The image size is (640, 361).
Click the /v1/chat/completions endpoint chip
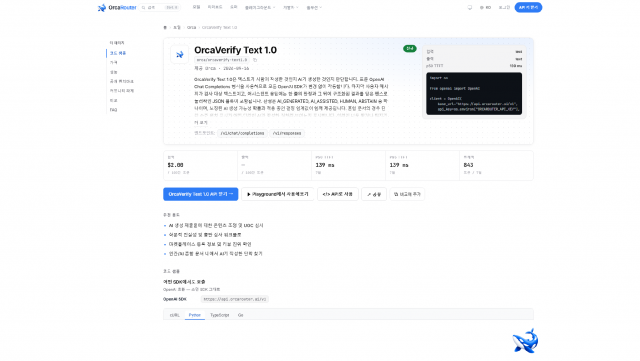pyautogui.click(x=242, y=133)
